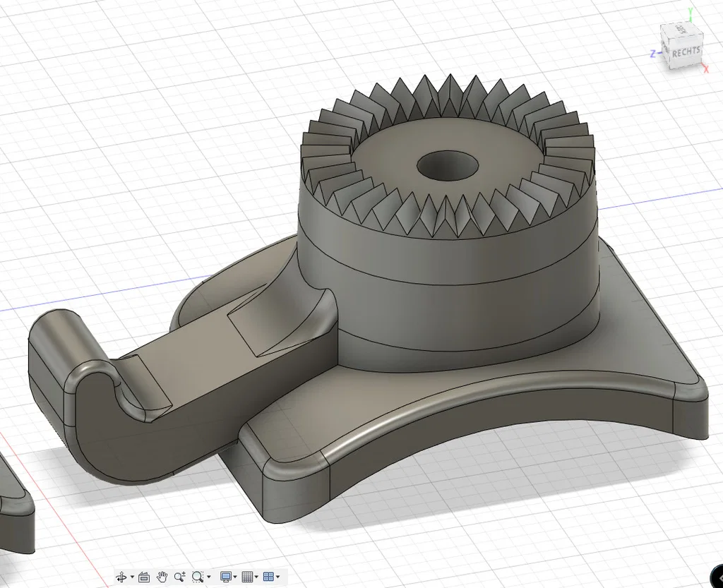
Task: Click the Grid and Snaps icon
Action: pyautogui.click(x=248, y=577)
